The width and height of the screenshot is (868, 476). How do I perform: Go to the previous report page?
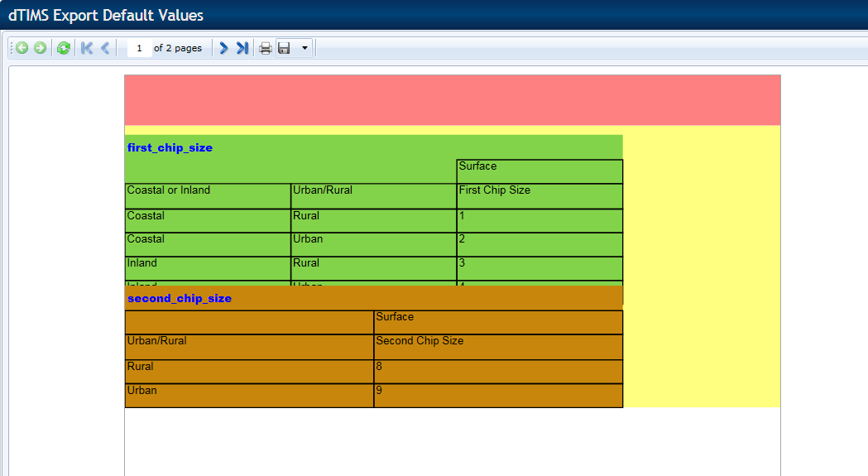(105, 48)
